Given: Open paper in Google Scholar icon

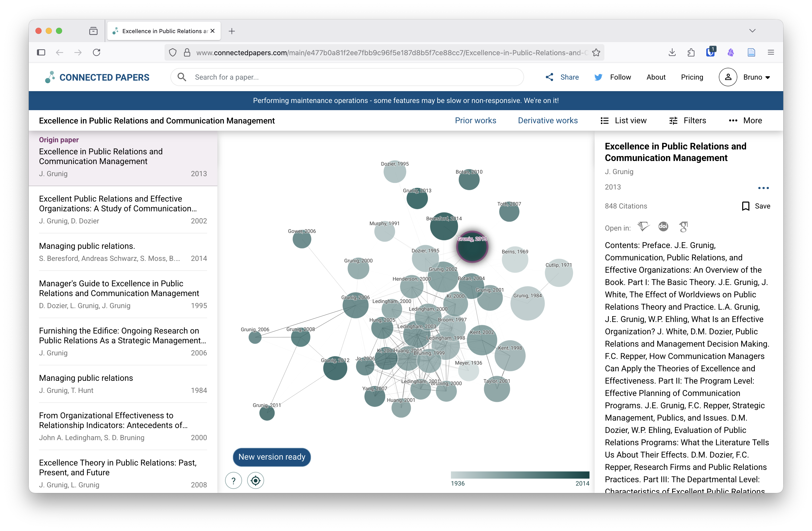Looking at the screenshot, I should [683, 226].
